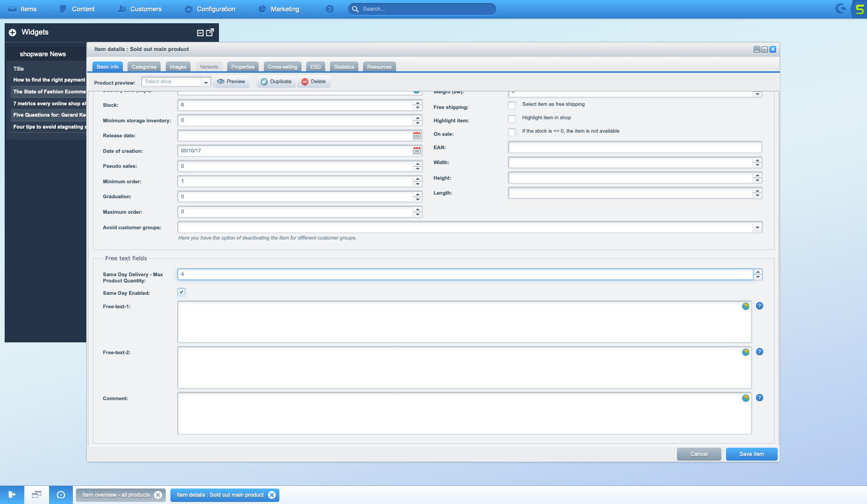Screen dimensions: 867x504
Task: Adjust the Maximum order spinner
Action: coord(418,212)
